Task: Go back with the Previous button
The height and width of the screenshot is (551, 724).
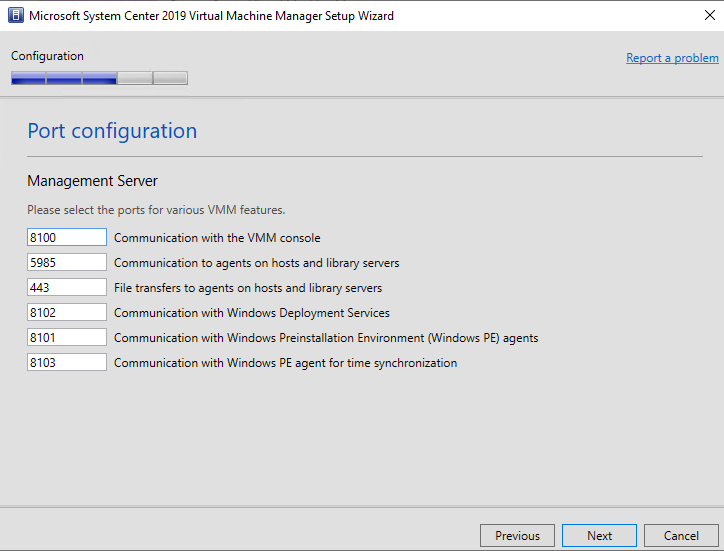Action: (517, 535)
